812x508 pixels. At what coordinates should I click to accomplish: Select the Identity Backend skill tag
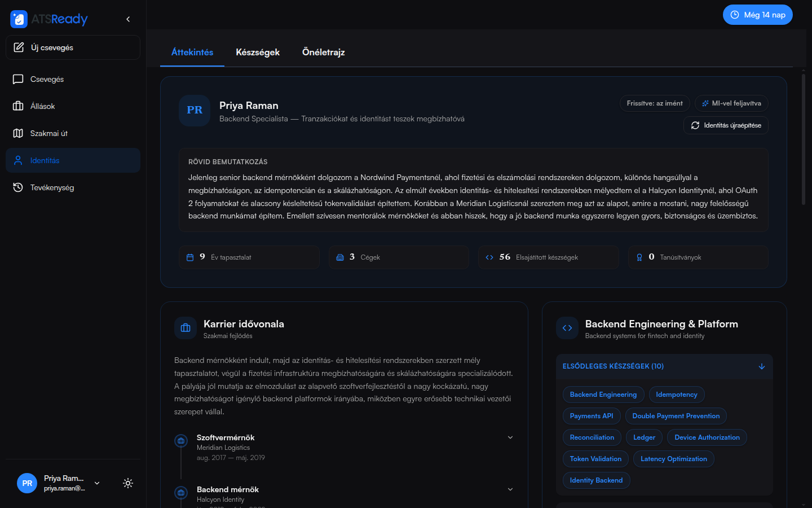(x=597, y=480)
